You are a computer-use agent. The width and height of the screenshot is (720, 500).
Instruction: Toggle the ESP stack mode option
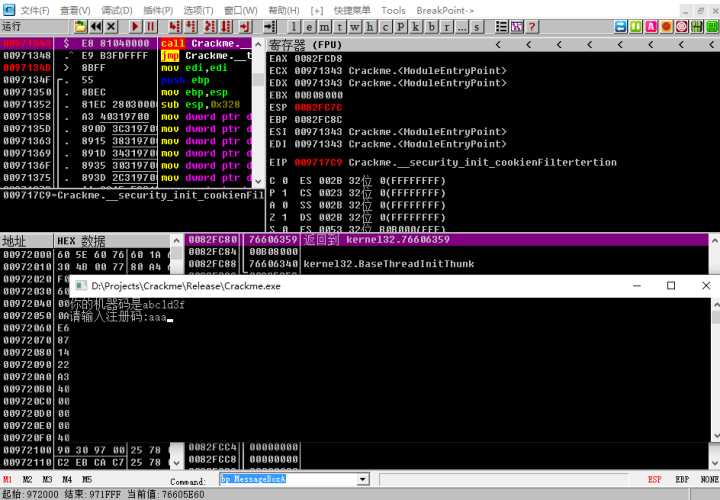click(x=654, y=479)
